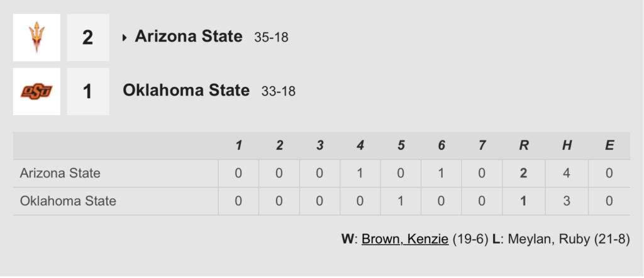Open the Brown, Kenzie player link
This screenshot has width=644, height=278.
tap(404, 240)
